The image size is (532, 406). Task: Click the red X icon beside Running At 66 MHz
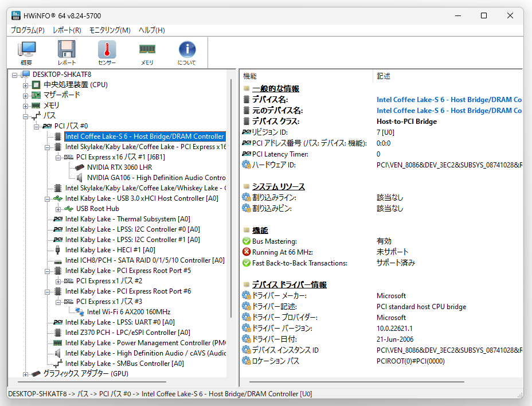tap(247, 252)
